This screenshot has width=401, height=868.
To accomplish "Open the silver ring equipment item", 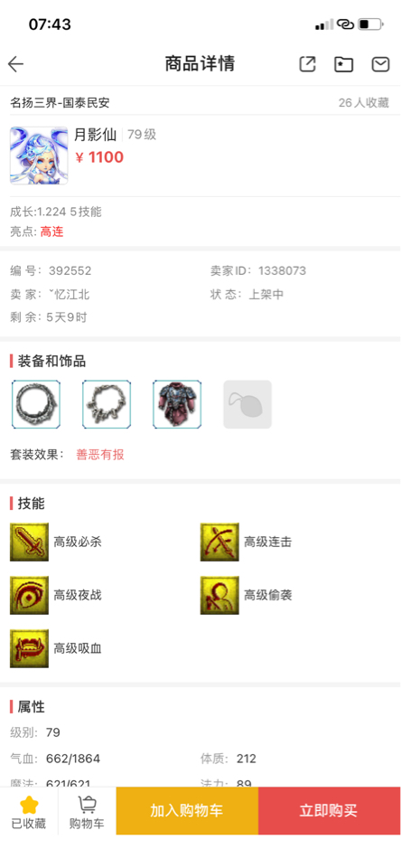I will click(x=36, y=404).
